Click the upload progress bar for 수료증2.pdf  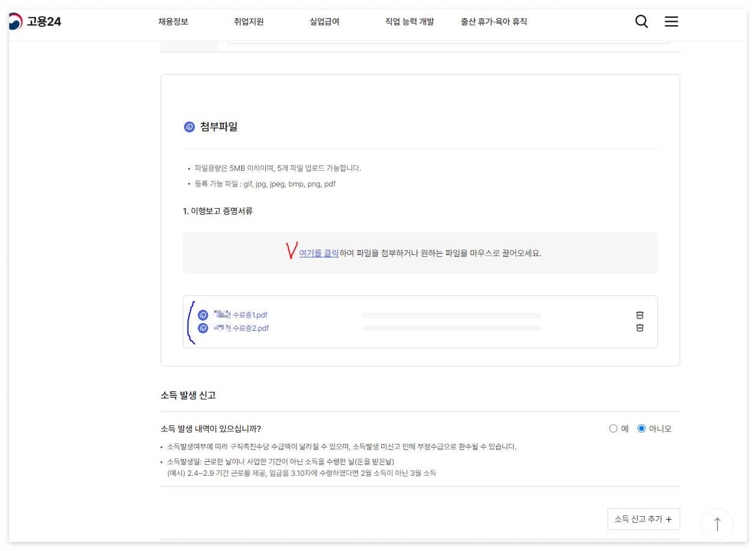[451, 328]
